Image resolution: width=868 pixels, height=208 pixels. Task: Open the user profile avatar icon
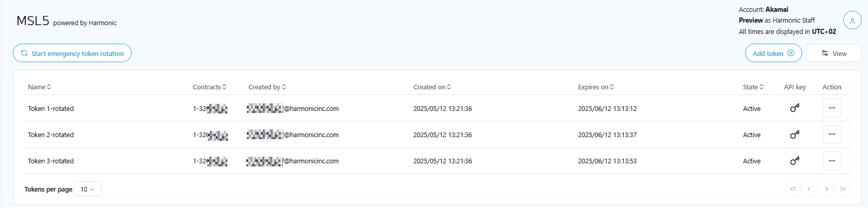852,21
